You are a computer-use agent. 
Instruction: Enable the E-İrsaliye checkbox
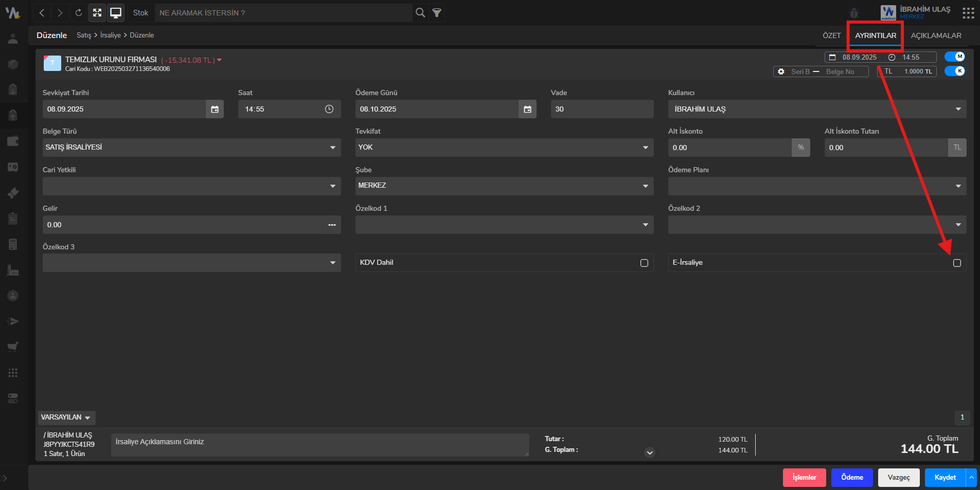(957, 263)
